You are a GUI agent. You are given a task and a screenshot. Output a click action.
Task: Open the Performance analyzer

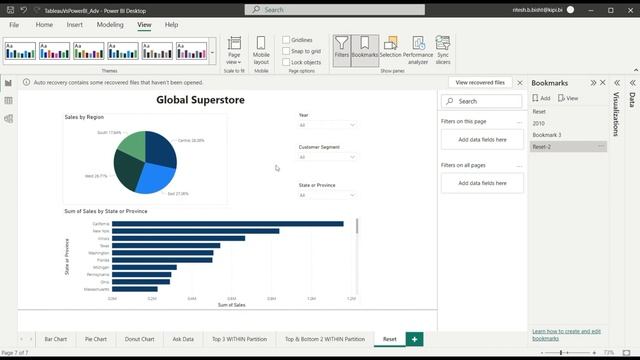click(418, 51)
